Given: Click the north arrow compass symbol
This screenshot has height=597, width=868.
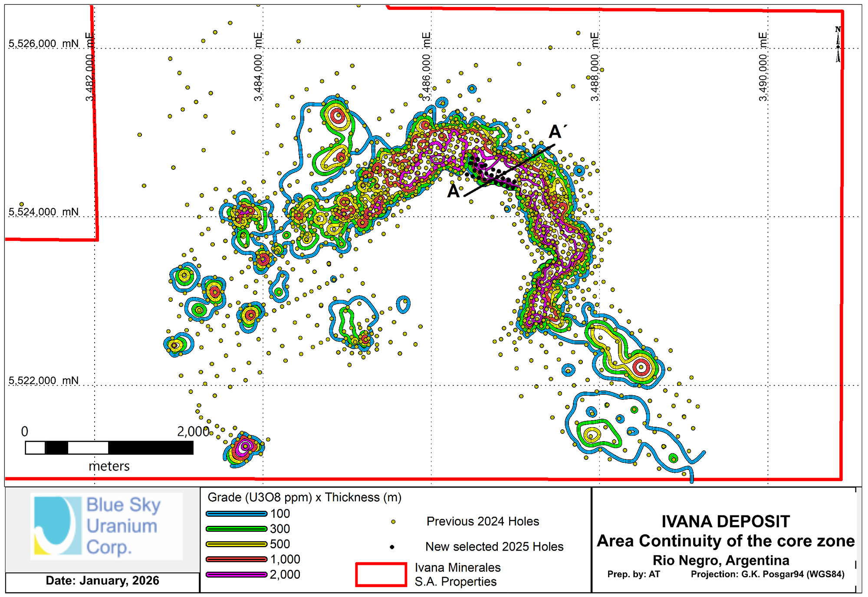Looking at the screenshot, I should pyautogui.click(x=838, y=45).
